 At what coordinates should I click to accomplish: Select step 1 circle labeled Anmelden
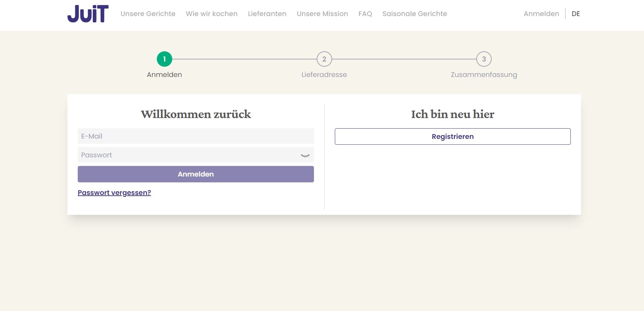165,58
